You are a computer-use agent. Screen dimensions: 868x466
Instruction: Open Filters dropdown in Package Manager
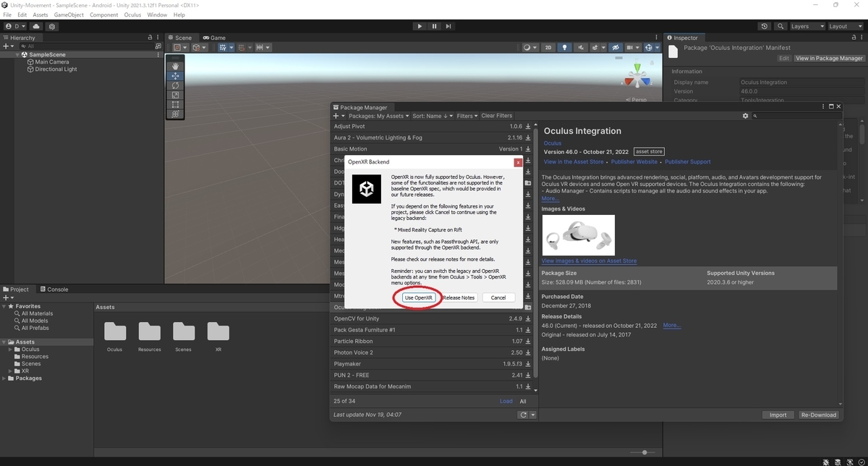[x=467, y=116]
